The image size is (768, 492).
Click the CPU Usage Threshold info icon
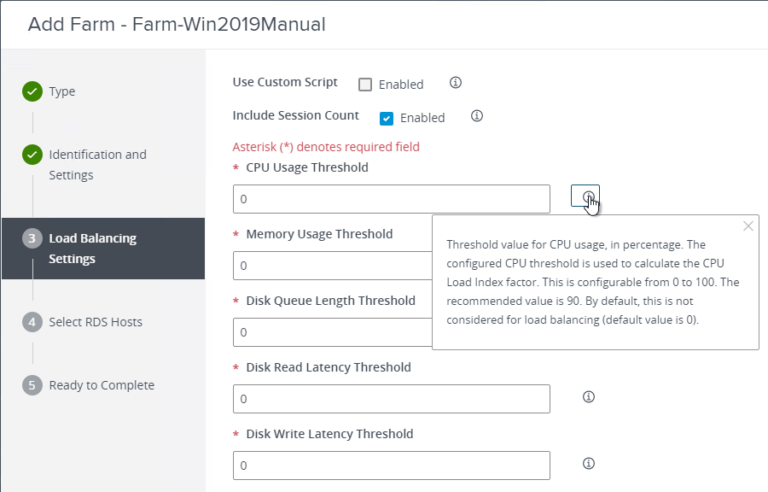[x=585, y=197]
